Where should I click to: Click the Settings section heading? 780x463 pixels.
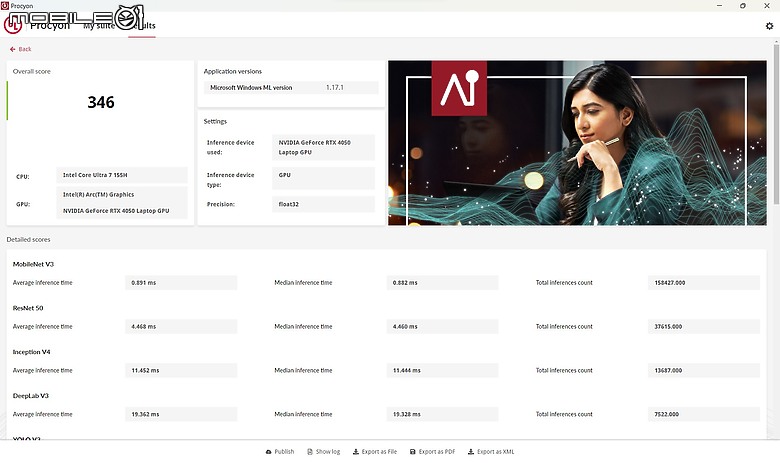[x=215, y=121]
